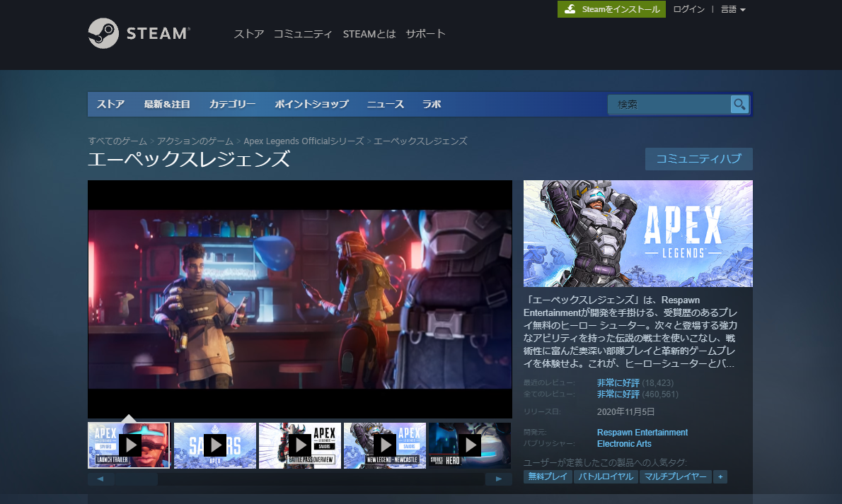The width and height of the screenshot is (842, 504).
Task: Click the Apex Legends header capsule image
Action: (x=638, y=233)
